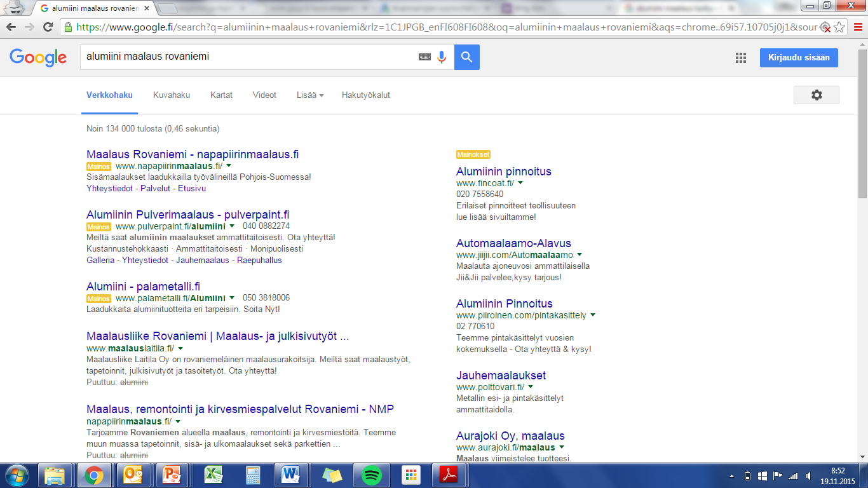Viewport: 868px width, 488px height.
Task: Open search settings gear
Action: [817, 95]
